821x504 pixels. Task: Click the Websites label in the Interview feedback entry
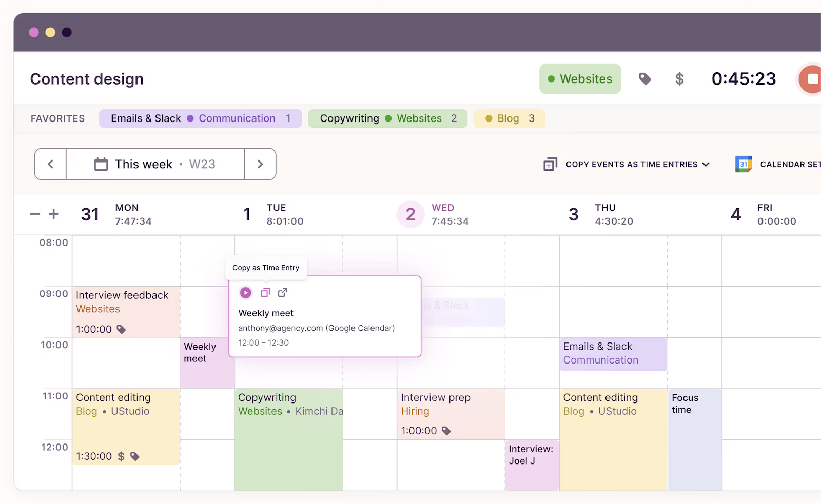[x=98, y=309]
